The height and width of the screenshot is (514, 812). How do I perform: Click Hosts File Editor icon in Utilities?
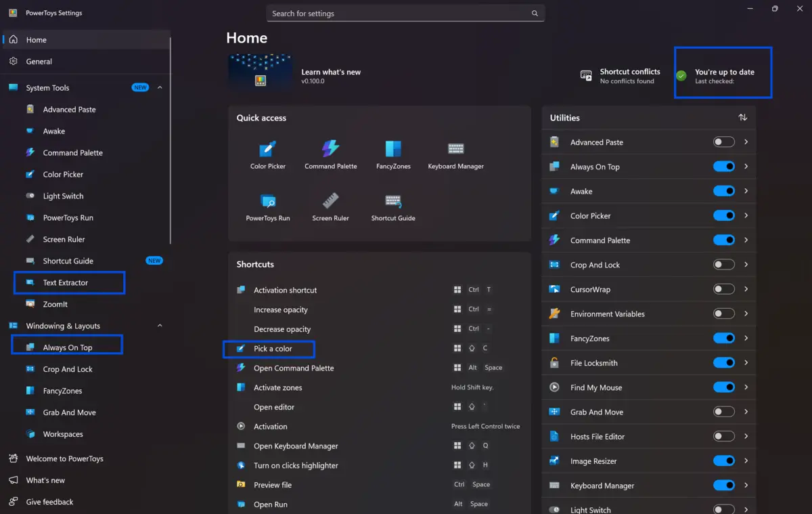point(554,437)
